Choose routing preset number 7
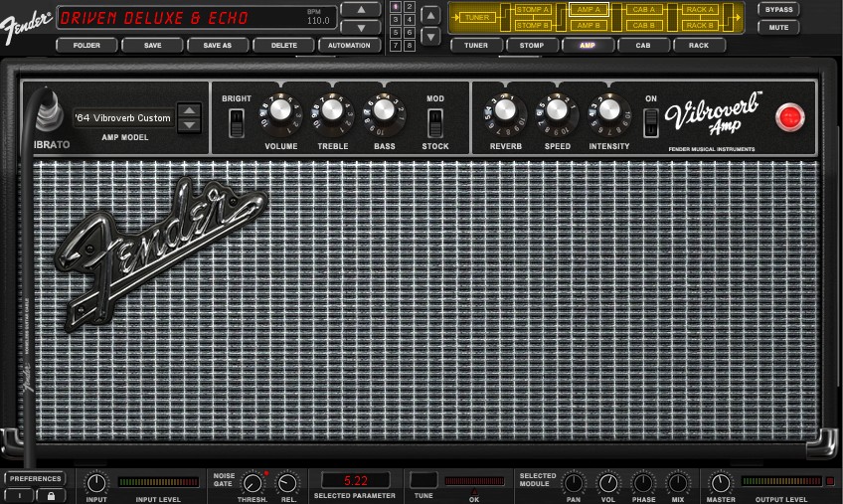This screenshot has height=504, width=843. 396,46
